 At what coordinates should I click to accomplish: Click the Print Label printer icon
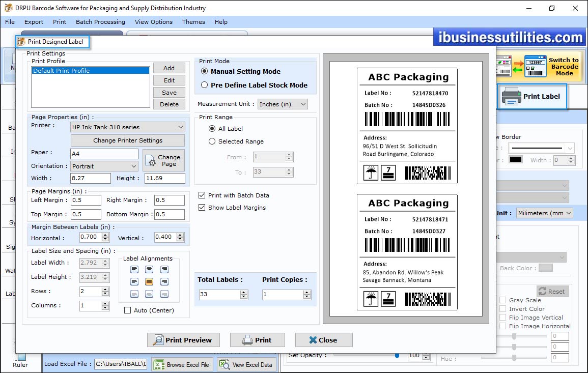pyautogui.click(x=511, y=96)
